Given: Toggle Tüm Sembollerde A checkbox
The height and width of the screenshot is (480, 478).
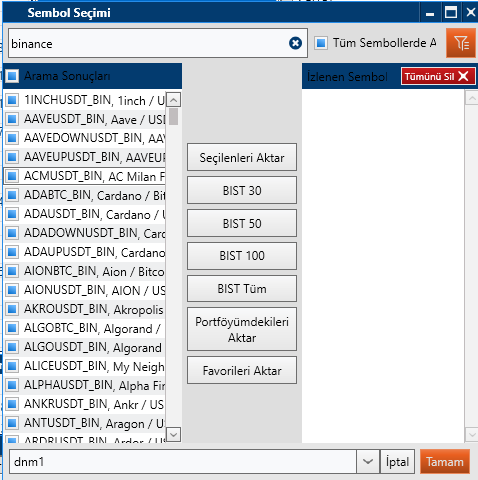Looking at the screenshot, I should click(321, 43).
